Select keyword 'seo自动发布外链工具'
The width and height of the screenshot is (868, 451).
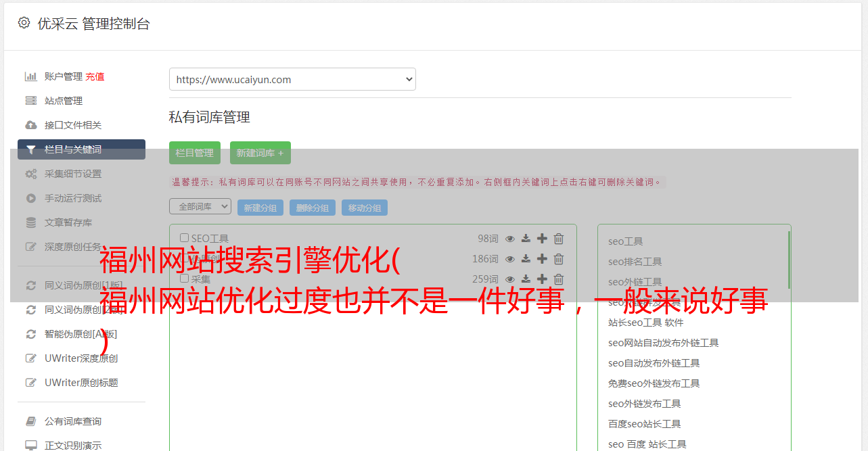(654, 363)
